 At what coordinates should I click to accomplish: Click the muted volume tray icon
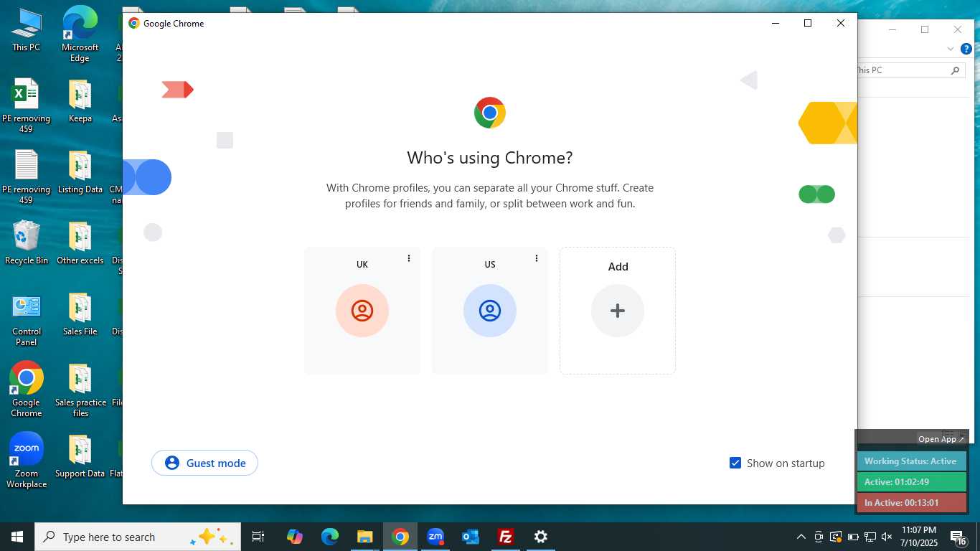tap(887, 537)
